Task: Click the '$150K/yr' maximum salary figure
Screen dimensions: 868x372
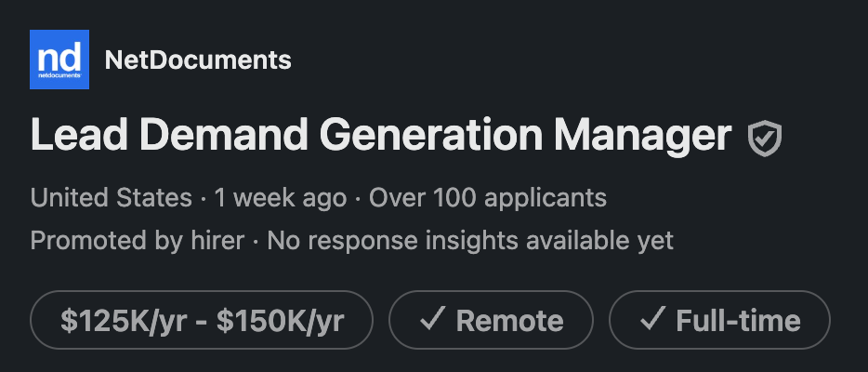Action: tap(280, 321)
